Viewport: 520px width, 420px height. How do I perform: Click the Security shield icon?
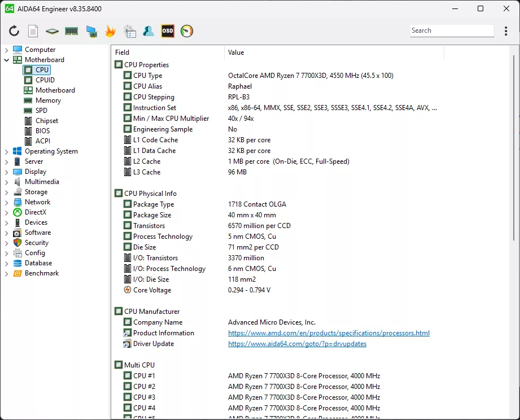pyautogui.click(x=18, y=243)
